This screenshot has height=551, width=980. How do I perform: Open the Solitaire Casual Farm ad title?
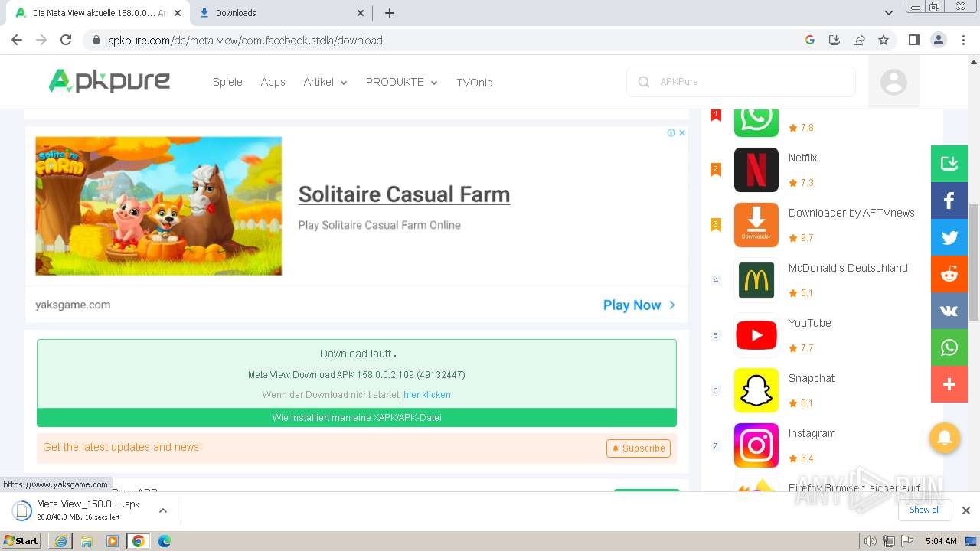[x=404, y=194]
